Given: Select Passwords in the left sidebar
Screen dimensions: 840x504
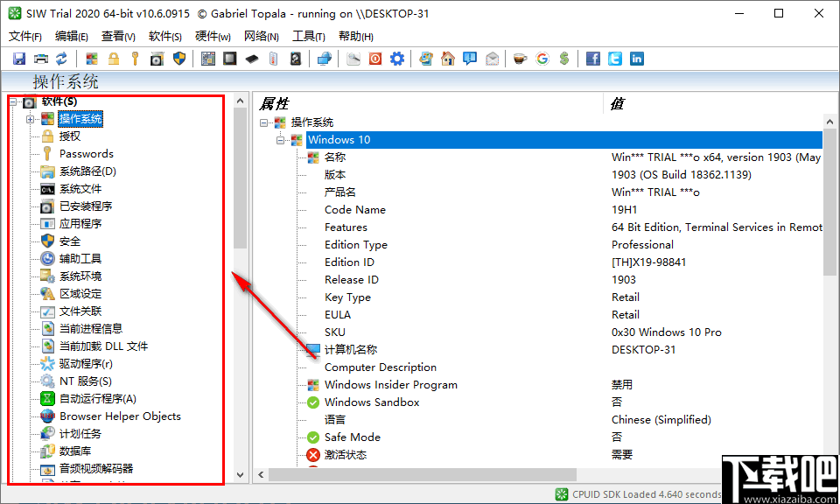Looking at the screenshot, I should point(85,153).
